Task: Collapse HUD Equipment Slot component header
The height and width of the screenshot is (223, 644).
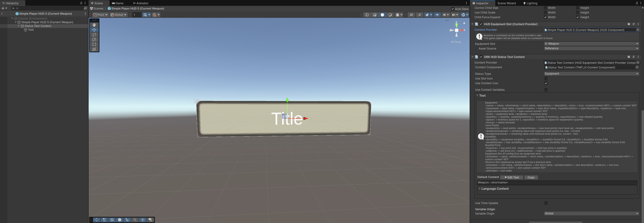Action: 472,24
